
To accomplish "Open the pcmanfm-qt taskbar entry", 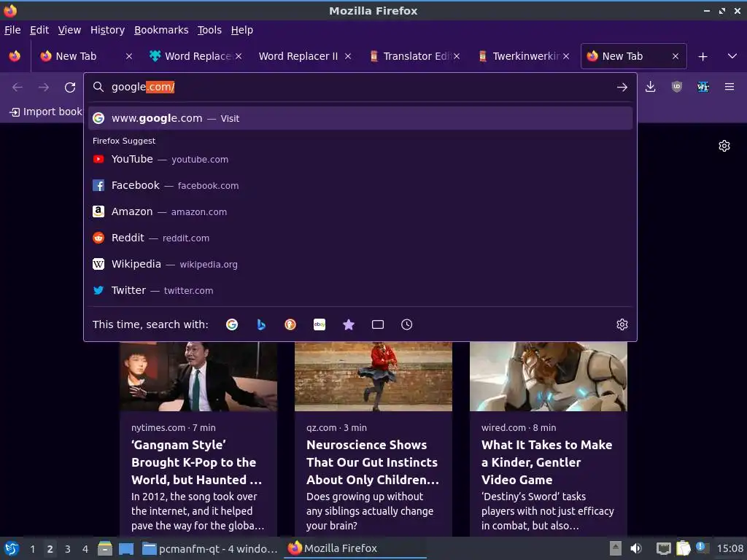I will pyautogui.click(x=210, y=548).
